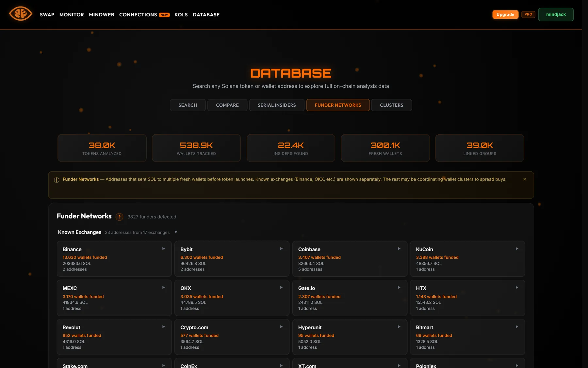Expand the KuCoin exchange card
The height and width of the screenshot is (368, 588).
[x=517, y=249]
